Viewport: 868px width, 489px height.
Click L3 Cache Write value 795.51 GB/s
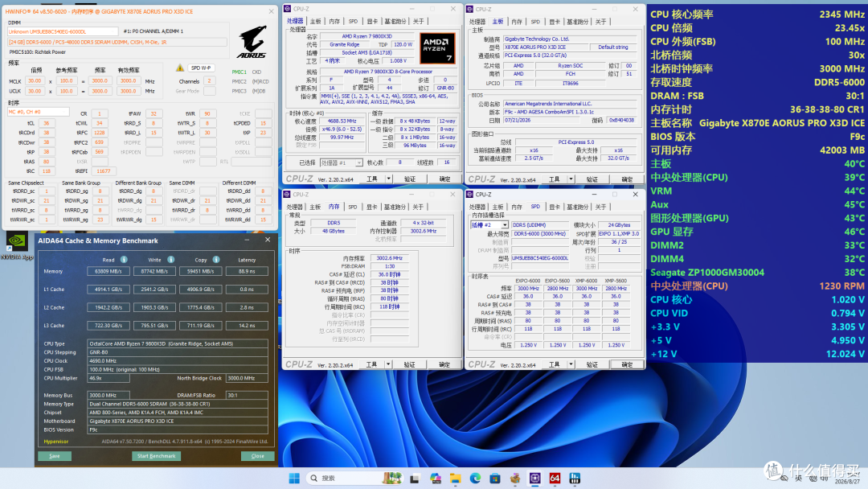coord(154,326)
